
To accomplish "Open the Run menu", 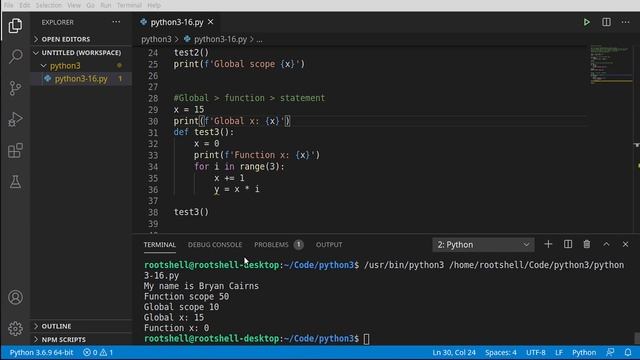I will (x=106, y=5).
